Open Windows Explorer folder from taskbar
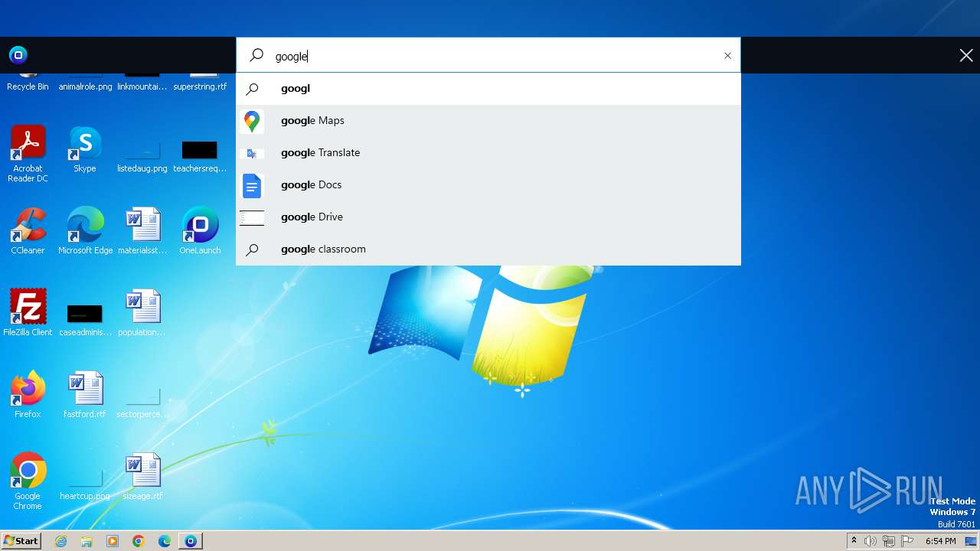 tap(87, 541)
